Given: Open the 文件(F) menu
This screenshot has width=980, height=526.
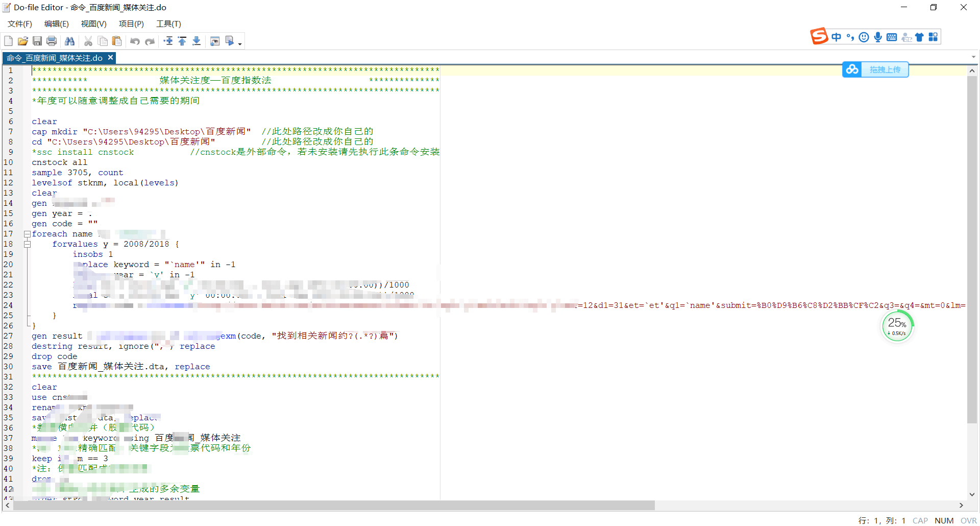Looking at the screenshot, I should pos(20,24).
